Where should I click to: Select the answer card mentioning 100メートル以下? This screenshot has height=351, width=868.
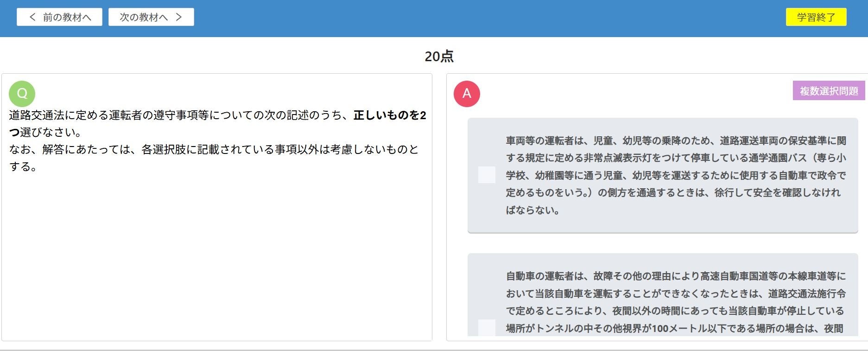(x=663, y=295)
